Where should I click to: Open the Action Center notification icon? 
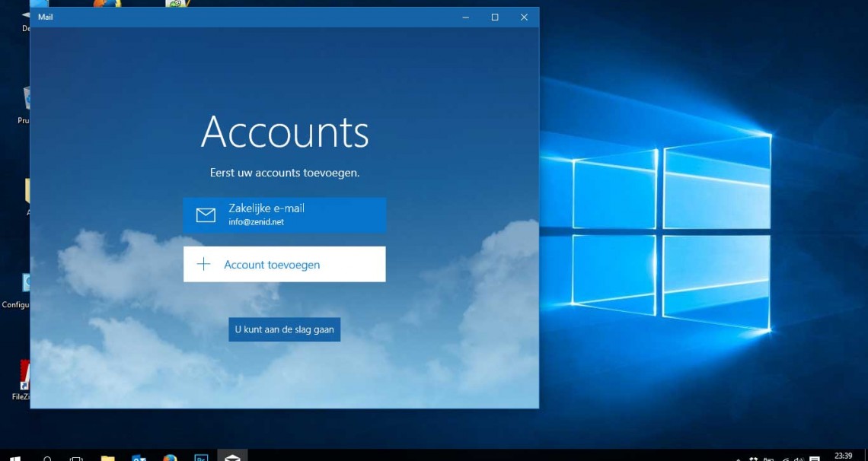pos(815,459)
